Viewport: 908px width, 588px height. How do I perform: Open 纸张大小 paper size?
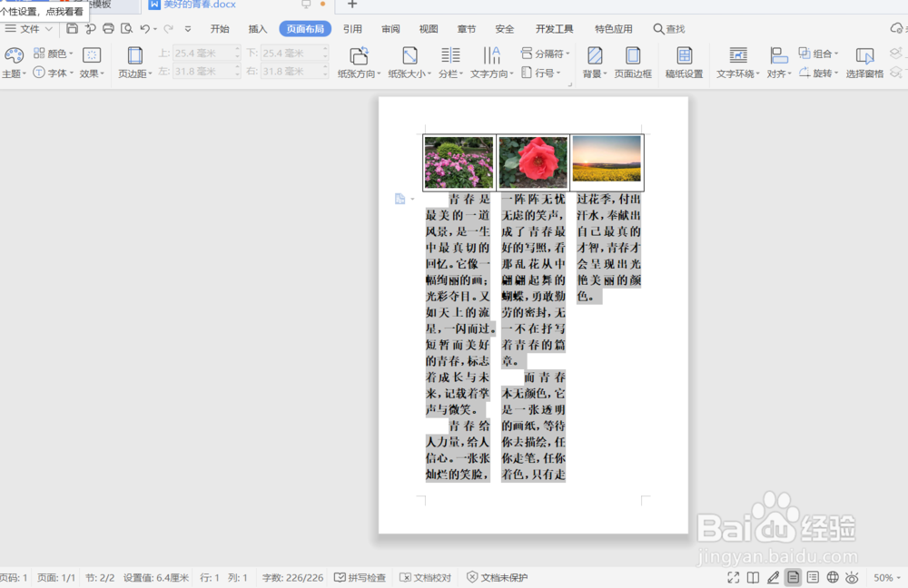click(410, 63)
